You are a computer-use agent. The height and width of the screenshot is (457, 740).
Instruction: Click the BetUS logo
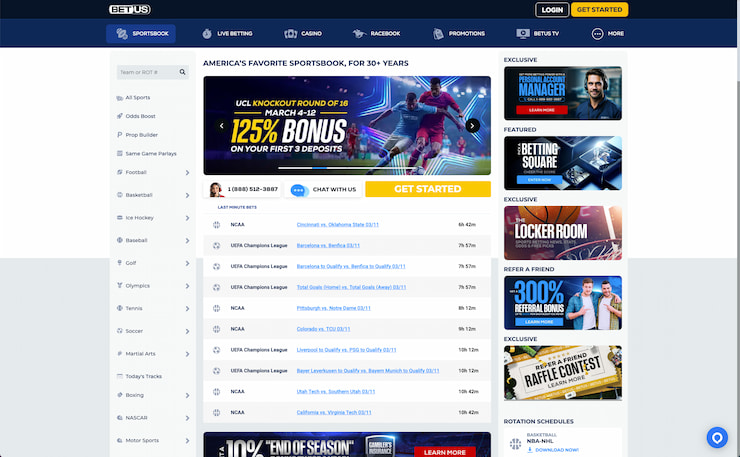130,9
